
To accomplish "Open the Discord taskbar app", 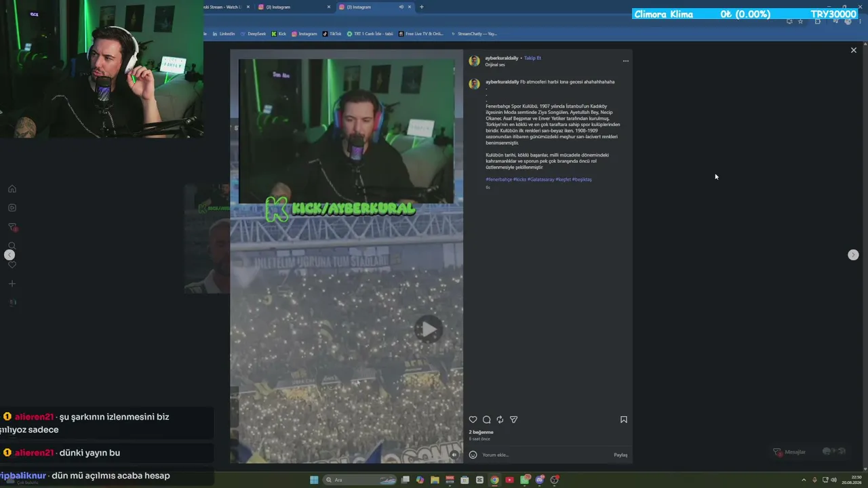I will coord(540,480).
